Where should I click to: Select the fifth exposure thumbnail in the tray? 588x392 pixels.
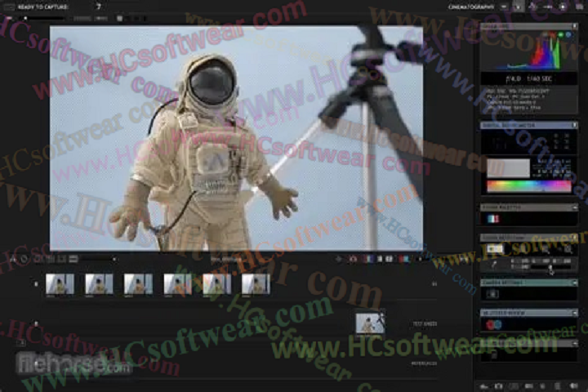coord(216,284)
